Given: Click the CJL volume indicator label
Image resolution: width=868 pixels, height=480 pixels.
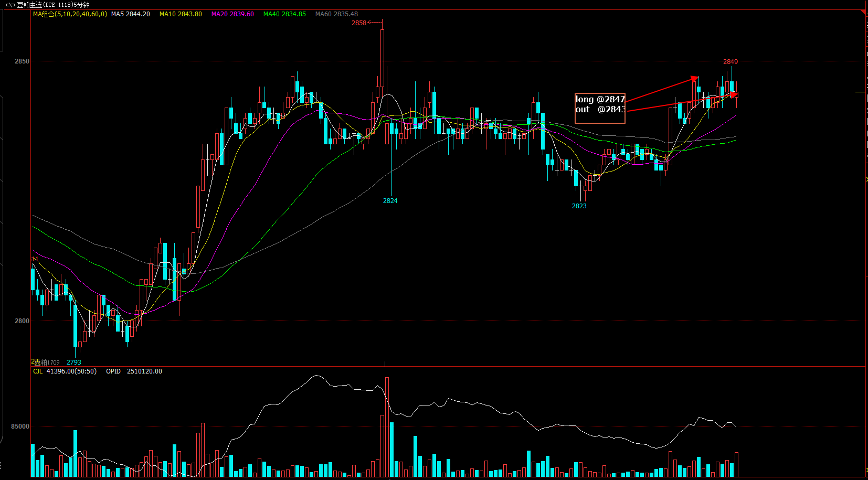Looking at the screenshot, I should (x=38, y=371).
